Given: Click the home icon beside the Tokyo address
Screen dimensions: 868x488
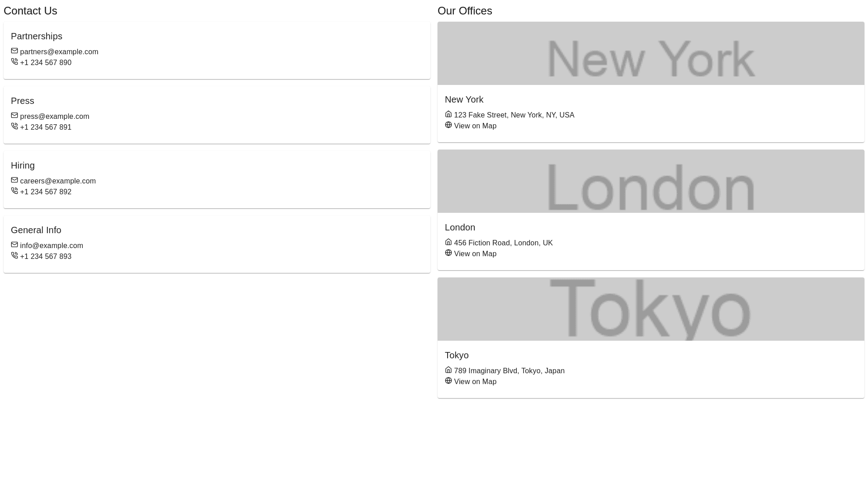Looking at the screenshot, I should click(x=448, y=370).
